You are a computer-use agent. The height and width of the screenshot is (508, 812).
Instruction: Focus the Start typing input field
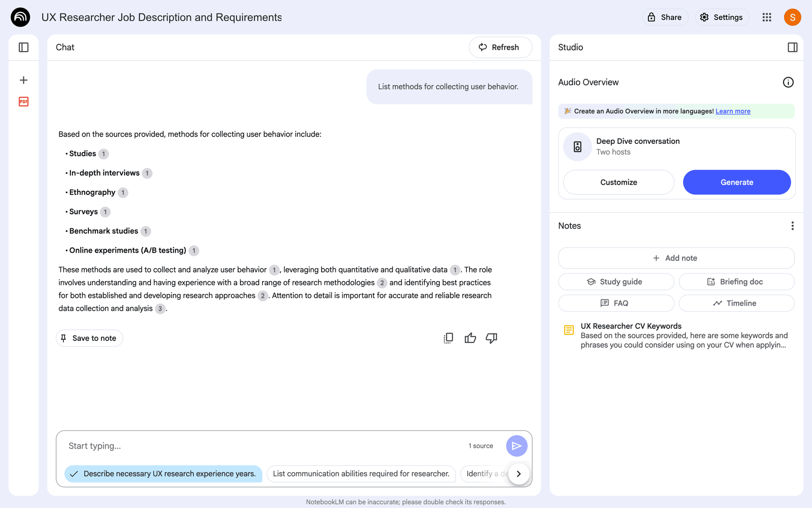(x=264, y=446)
